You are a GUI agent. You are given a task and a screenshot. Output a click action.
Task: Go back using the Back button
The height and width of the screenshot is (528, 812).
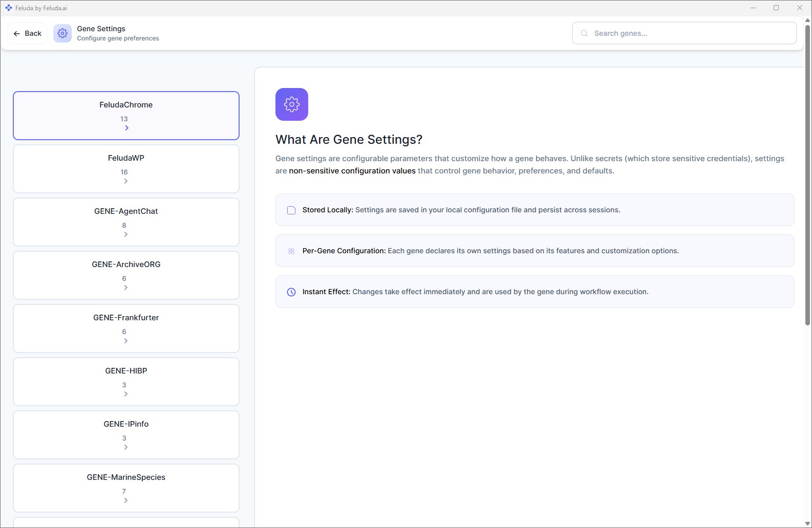(28, 33)
